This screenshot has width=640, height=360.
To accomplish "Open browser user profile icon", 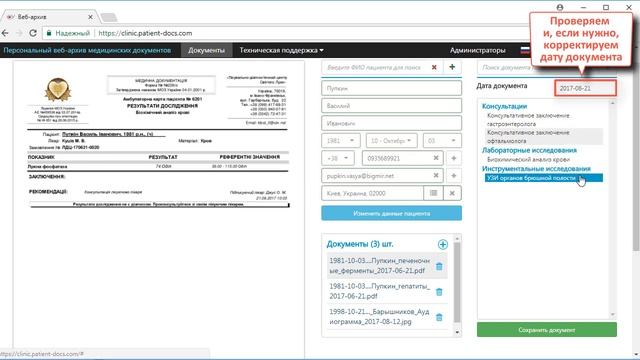I will [x=560, y=7].
